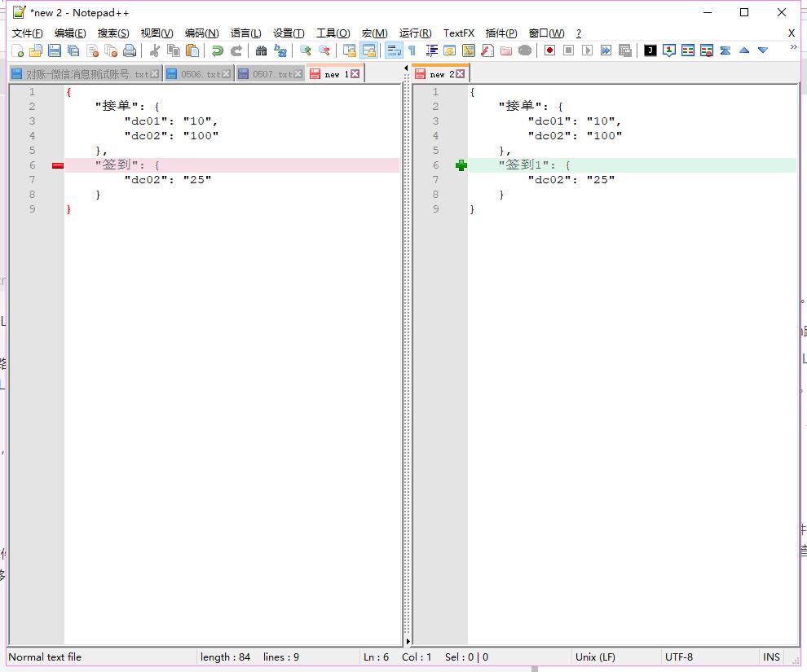Run the recorded macro with Playback icon
Image resolution: width=807 pixels, height=672 pixels.
click(586, 51)
